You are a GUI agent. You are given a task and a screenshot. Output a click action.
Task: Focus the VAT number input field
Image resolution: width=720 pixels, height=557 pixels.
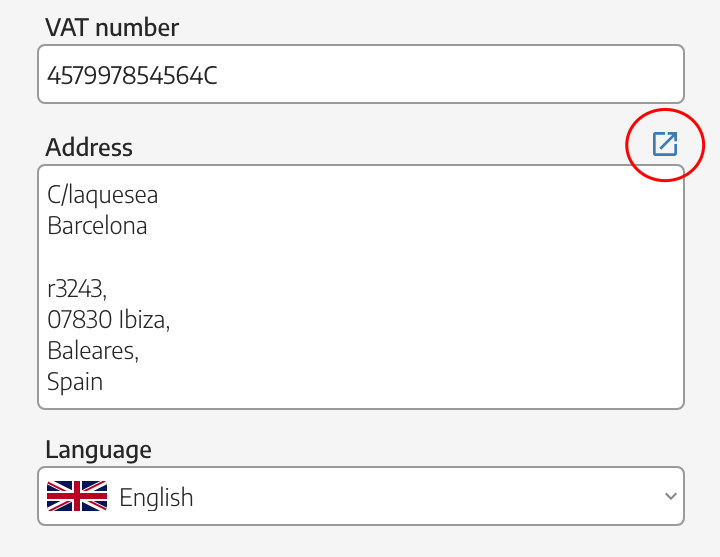(x=361, y=74)
